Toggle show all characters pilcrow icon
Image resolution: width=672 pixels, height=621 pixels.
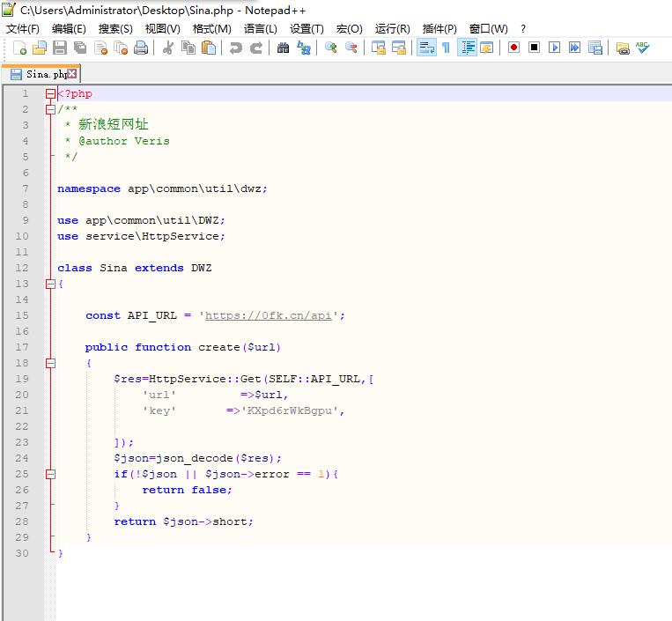[446, 48]
